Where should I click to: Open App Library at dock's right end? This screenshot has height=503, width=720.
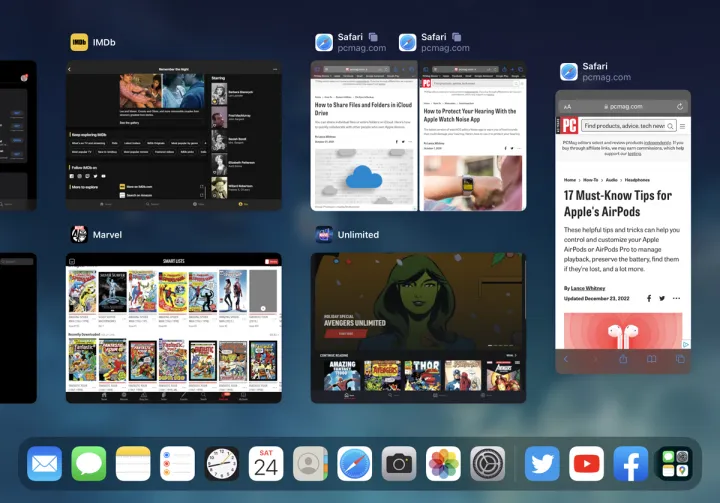tap(672, 464)
